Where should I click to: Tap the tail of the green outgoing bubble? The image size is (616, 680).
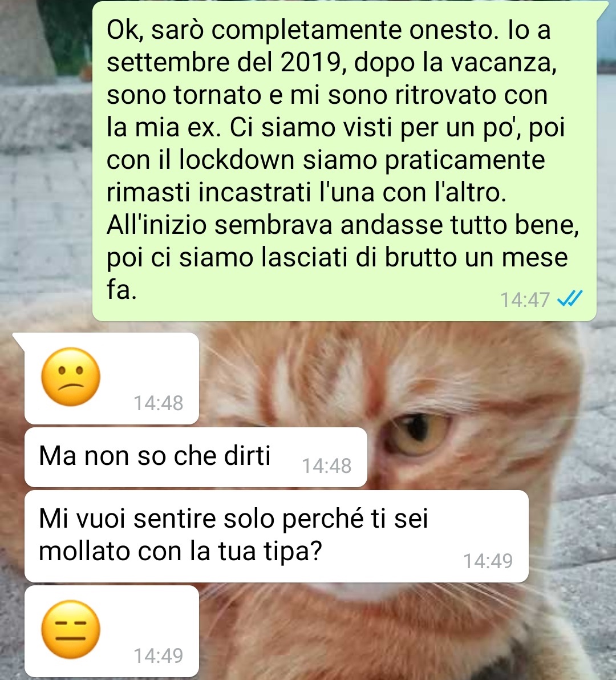[x=602, y=9]
